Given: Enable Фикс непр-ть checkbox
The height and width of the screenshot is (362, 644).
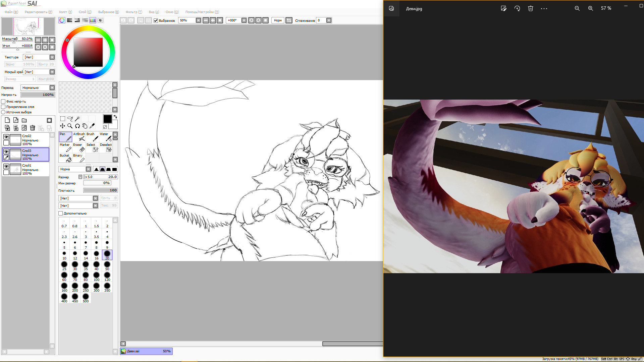Looking at the screenshot, I should [x=3, y=101].
